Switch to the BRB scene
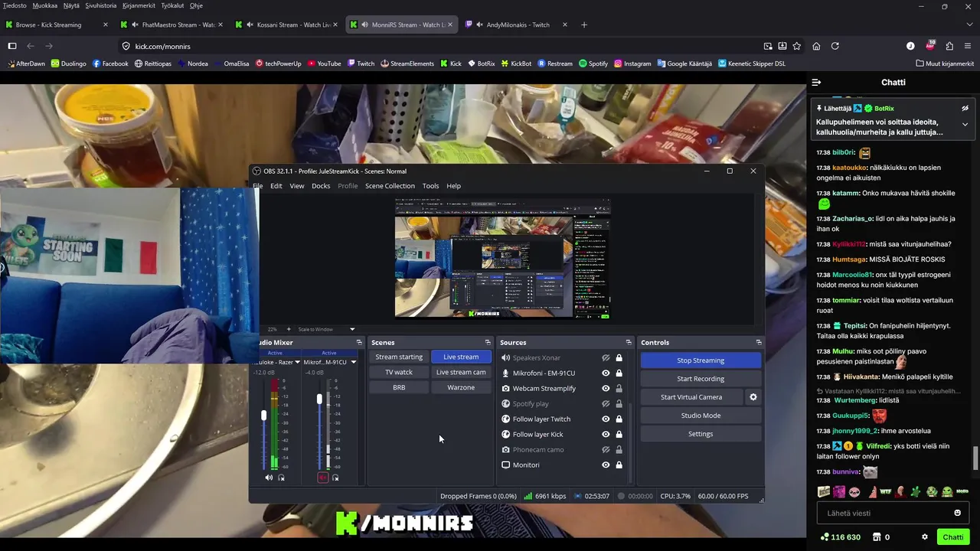The width and height of the screenshot is (980, 551). (x=399, y=387)
